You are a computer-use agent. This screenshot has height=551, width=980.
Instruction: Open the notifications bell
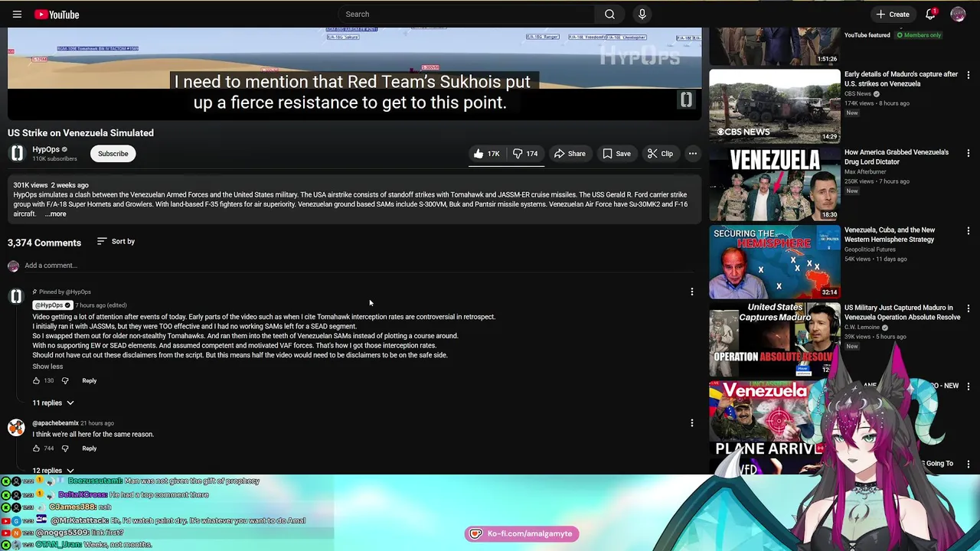click(930, 14)
